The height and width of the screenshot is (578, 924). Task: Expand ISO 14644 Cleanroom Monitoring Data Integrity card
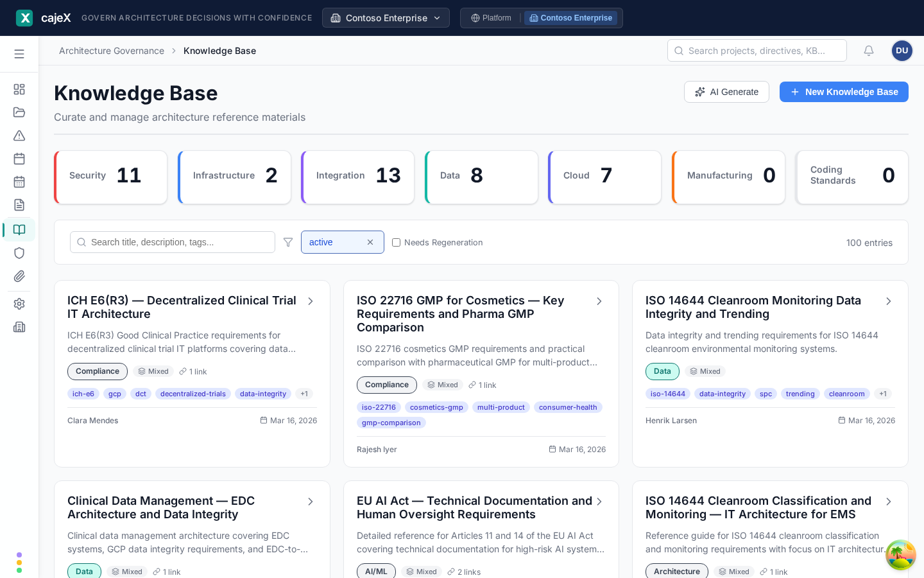[x=889, y=301]
